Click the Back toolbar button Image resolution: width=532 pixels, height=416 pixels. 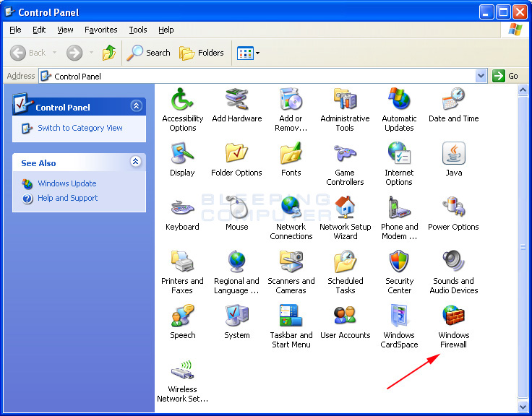pos(27,53)
